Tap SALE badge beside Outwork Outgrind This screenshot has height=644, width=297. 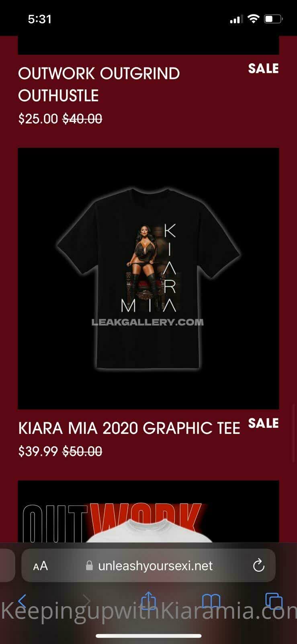pyautogui.click(x=263, y=68)
